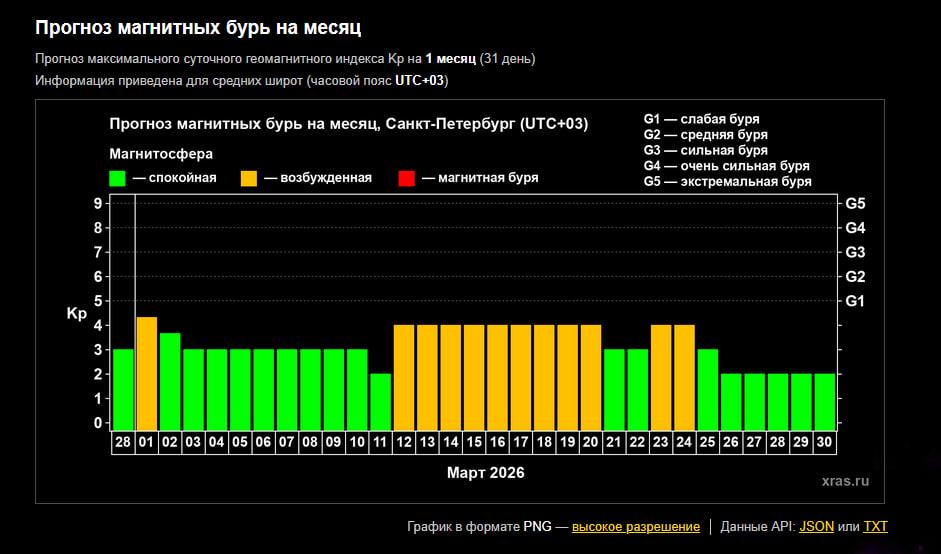Click the G1 storm level label on axis
The height and width of the screenshot is (554, 941).
[x=855, y=301]
